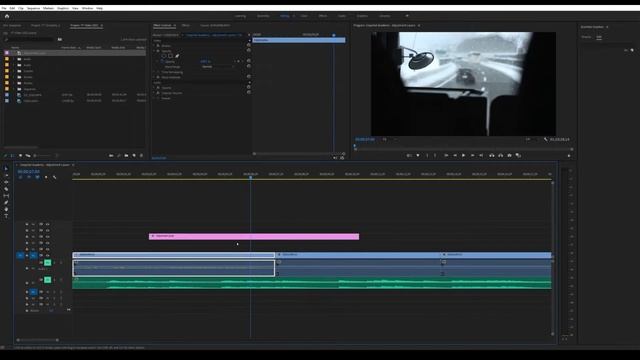Open the Home screen icon
This screenshot has width=640, height=360.
pyautogui.click(x=7, y=16)
